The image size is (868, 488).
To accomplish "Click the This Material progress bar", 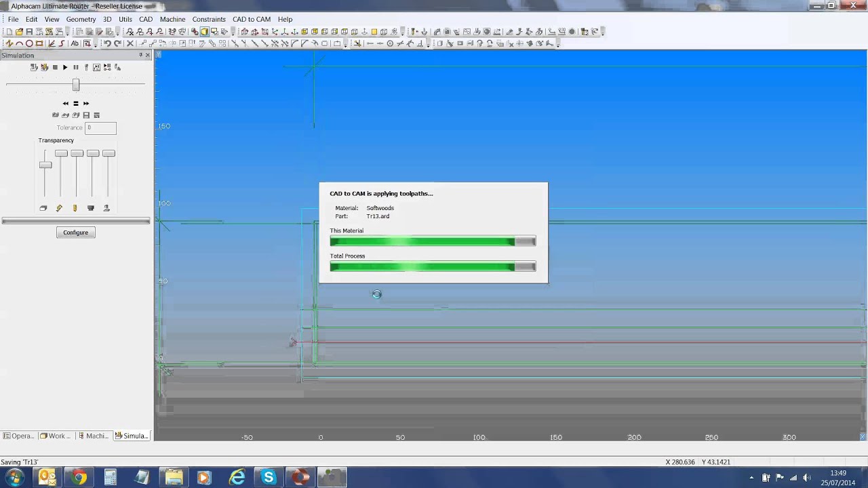I will tap(433, 241).
